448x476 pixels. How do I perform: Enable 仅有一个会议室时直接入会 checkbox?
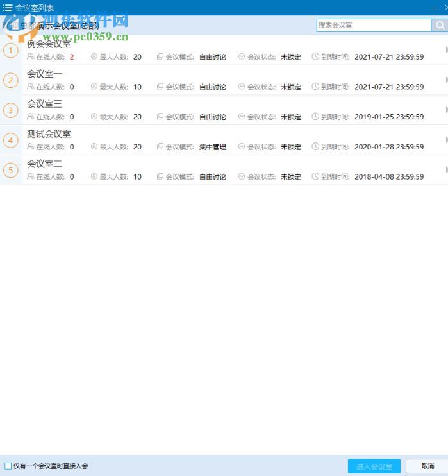click(8, 466)
